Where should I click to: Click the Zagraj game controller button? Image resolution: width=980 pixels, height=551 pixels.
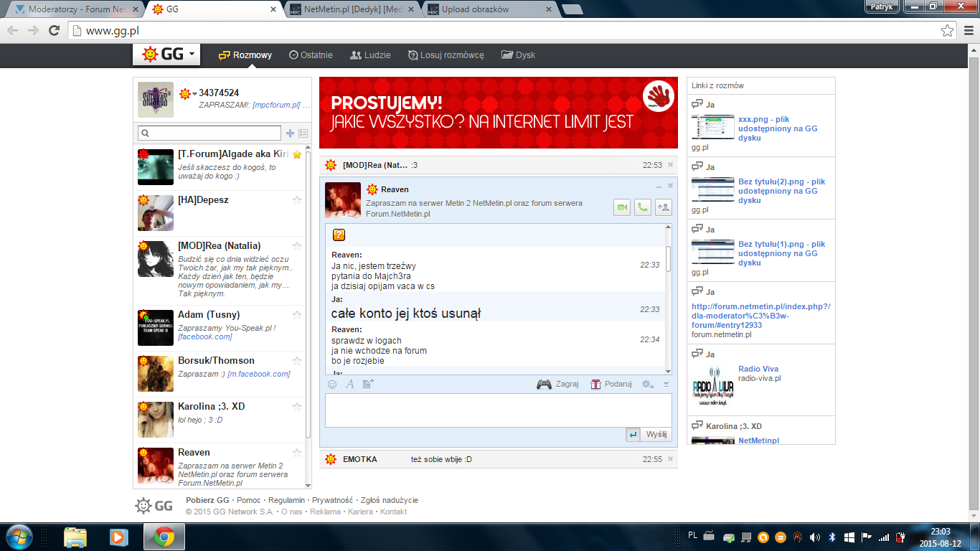pos(557,384)
